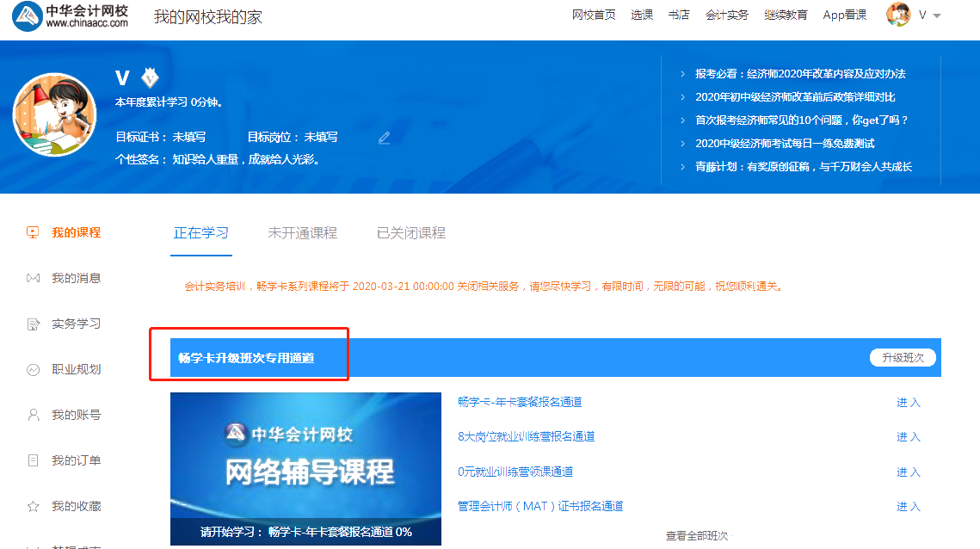Click the 目标证书：未填写 field
This screenshot has width=980, height=549.
(161, 137)
